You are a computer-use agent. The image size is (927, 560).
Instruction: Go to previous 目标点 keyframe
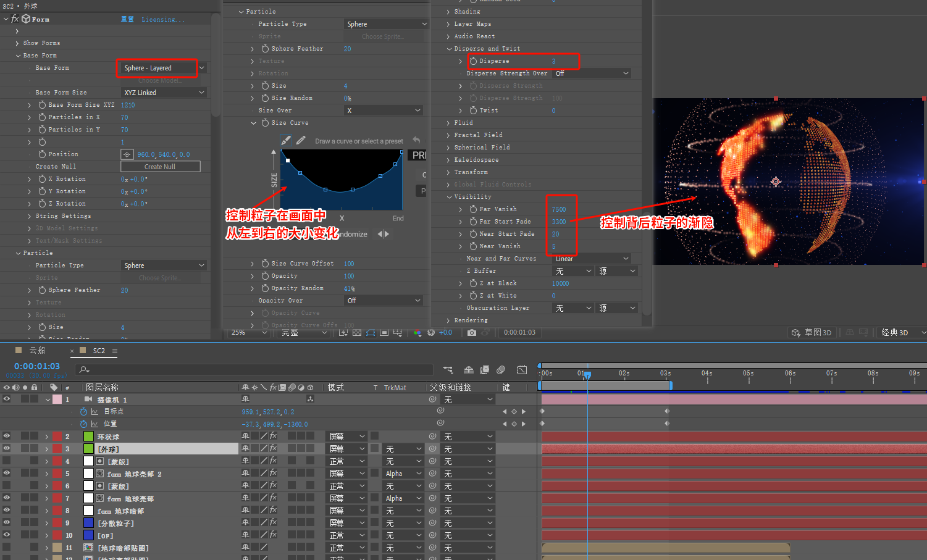(x=505, y=411)
